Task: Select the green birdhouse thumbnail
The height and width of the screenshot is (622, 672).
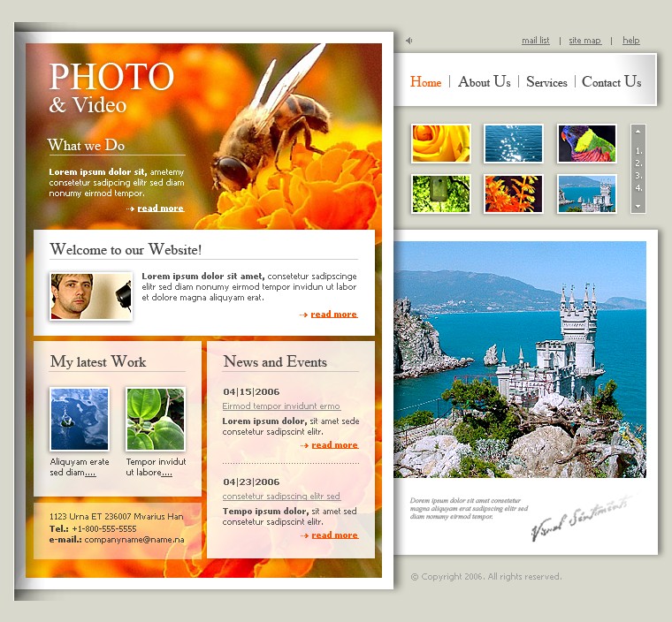Action: (440, 193)
